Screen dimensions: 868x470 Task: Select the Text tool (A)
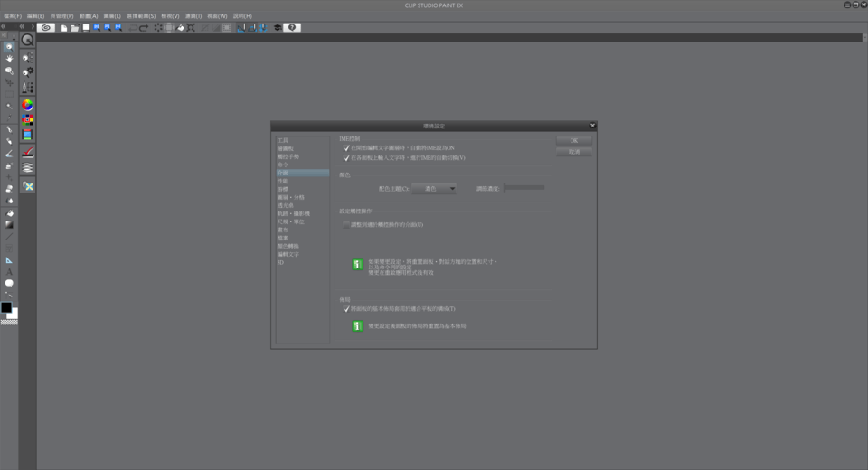(9, 272)
